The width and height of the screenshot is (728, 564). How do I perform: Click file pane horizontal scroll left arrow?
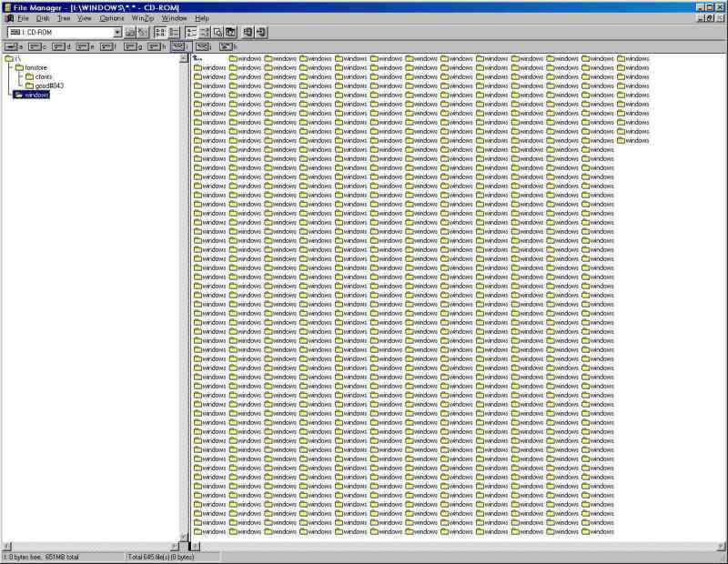coord(196,547)
